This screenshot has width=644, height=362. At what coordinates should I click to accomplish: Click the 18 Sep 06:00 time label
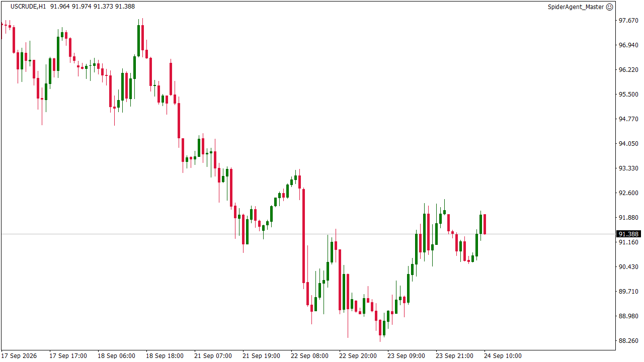[x=116, y=356]
